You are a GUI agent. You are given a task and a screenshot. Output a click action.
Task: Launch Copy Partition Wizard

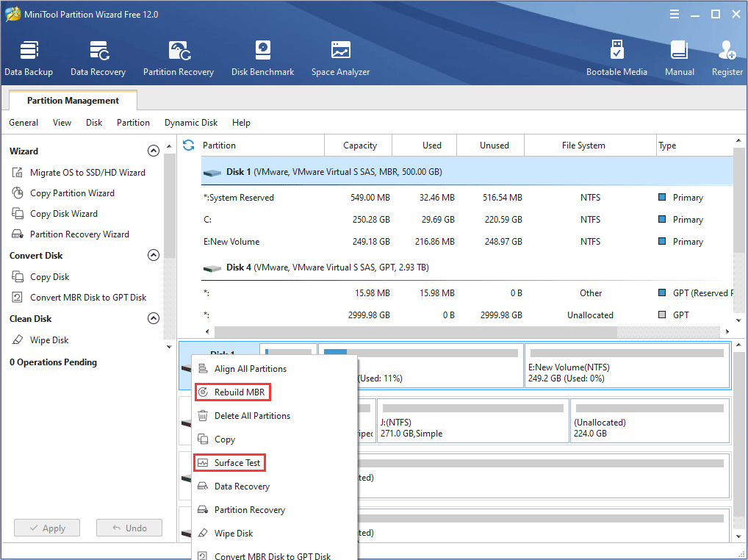point(72,193)
